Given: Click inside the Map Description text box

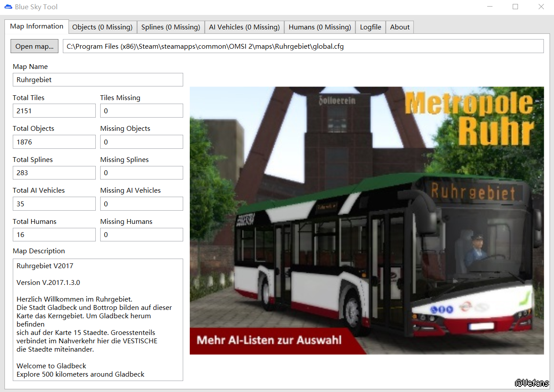Looking at the screenshot, I should pyautogui.click(x=98, y=320).
